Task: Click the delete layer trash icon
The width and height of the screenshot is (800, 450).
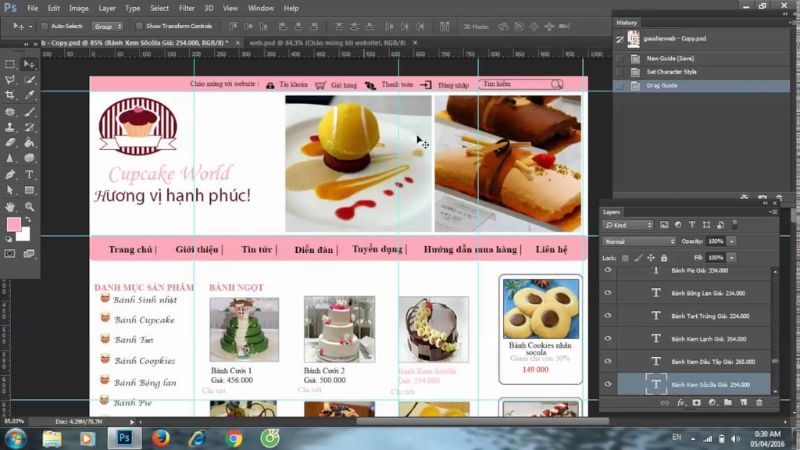Action: click(x=759, y=402)
